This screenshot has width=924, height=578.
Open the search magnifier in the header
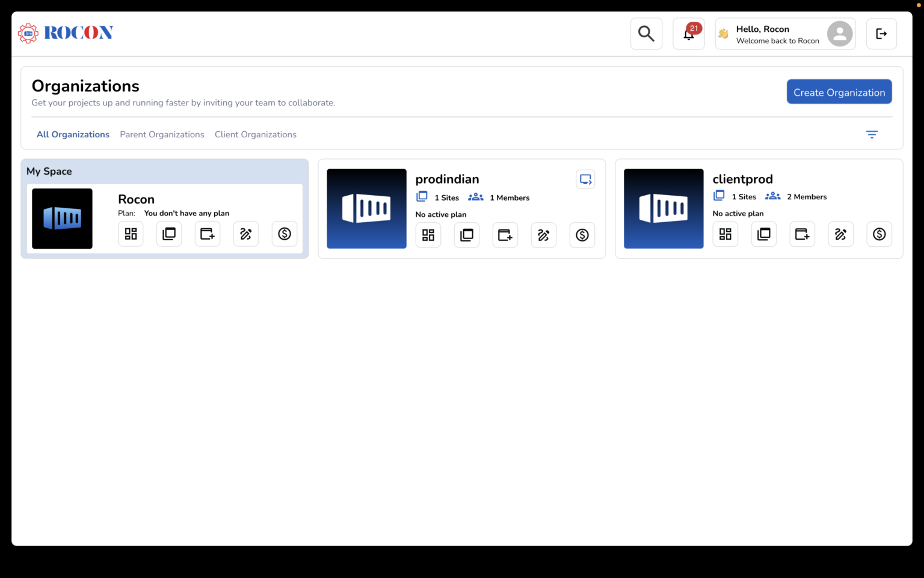646,34
